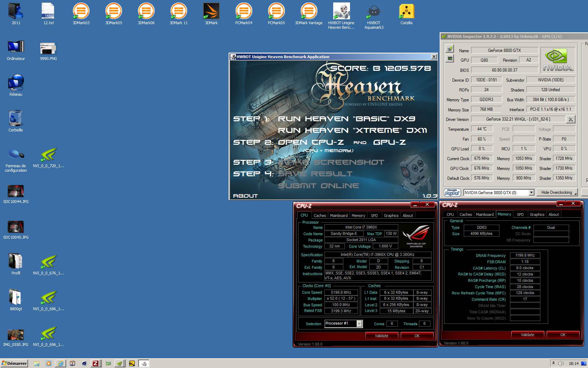The width and height of the screenshot is (588, 368).
Task: Click Run Heaven "Basic" DX9
Action: [346, 119]
